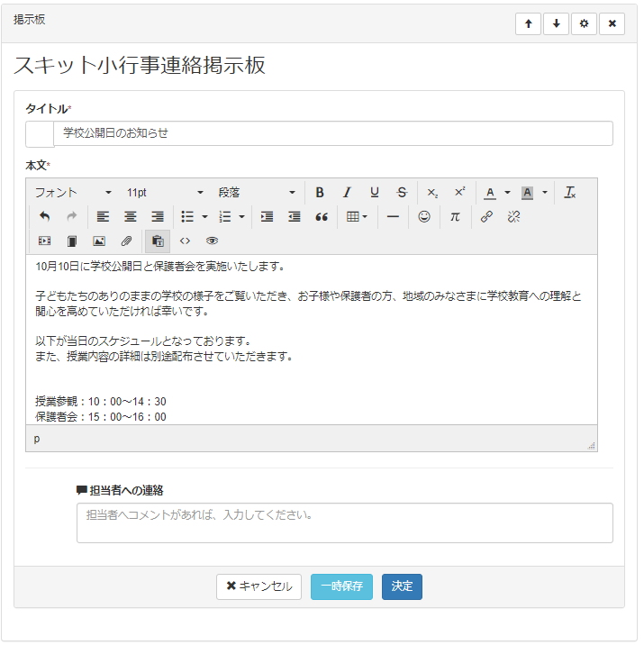Viewport: 644px width, 645px height.
Task: Click the 決定 submit button
Action: click(x=402, y=586)
